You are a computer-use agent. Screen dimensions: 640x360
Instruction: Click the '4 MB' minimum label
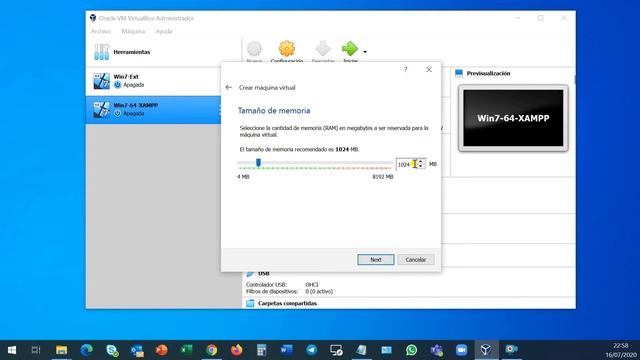coord(243,177)
